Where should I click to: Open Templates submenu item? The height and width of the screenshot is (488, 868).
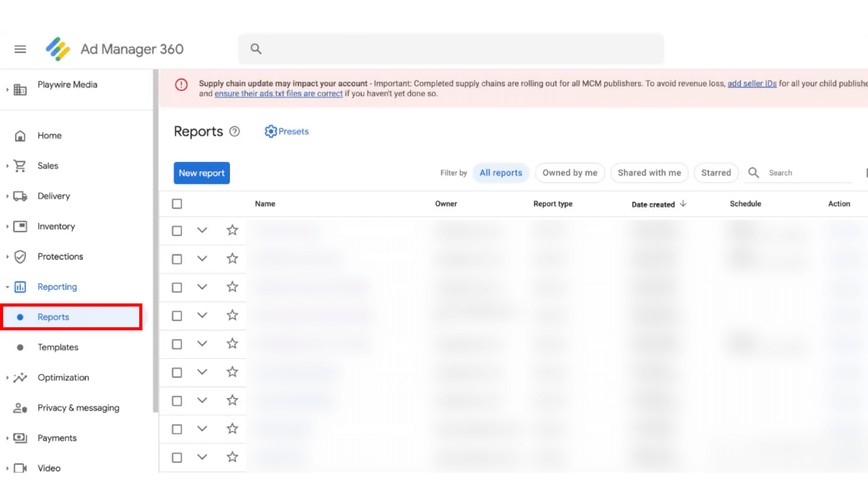pos(58,347)
